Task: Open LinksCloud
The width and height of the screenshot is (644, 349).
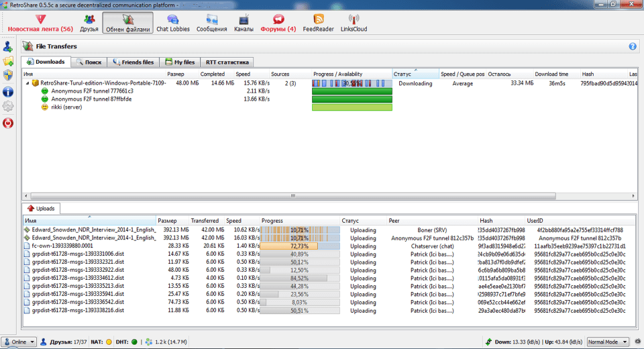Action: pyautogui.click(x=354, y=23)
